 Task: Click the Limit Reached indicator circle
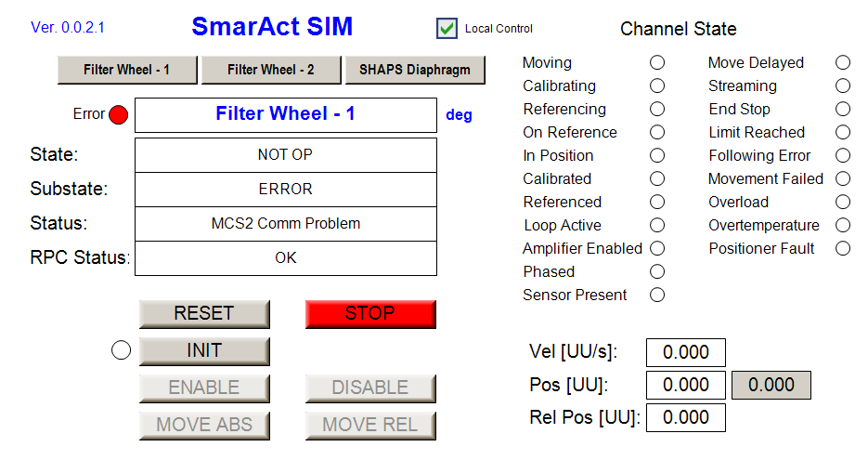click(x=843, y=133)
